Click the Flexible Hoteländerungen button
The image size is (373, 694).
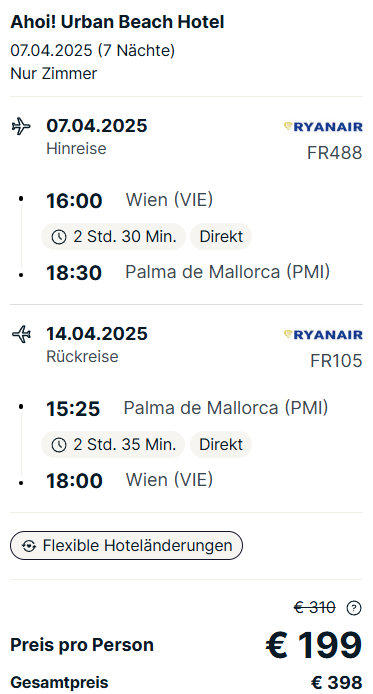(x=126, y=546)
